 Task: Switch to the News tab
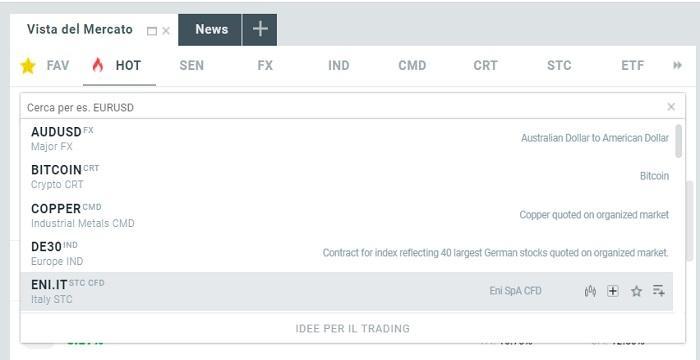(210, 29)
